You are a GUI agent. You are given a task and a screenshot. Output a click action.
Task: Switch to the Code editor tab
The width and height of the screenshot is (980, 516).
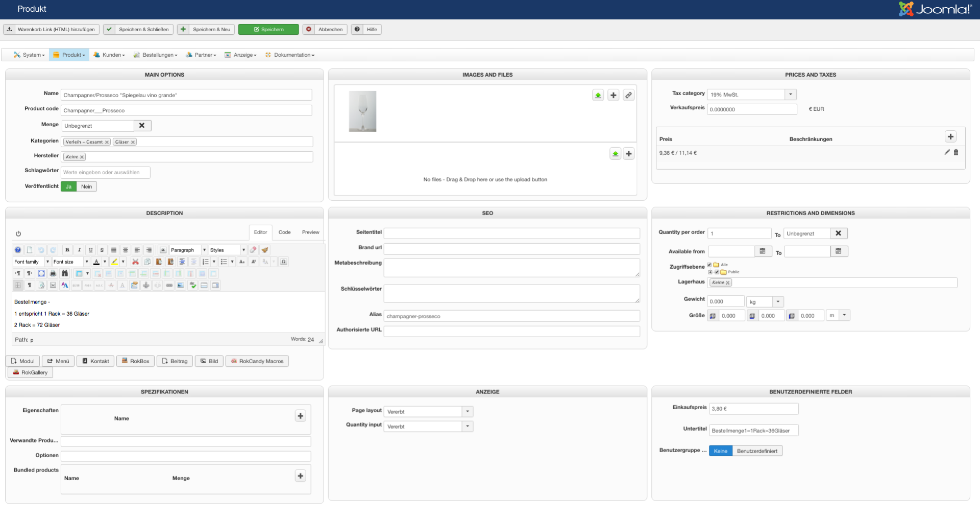click(x=284, y=232)
